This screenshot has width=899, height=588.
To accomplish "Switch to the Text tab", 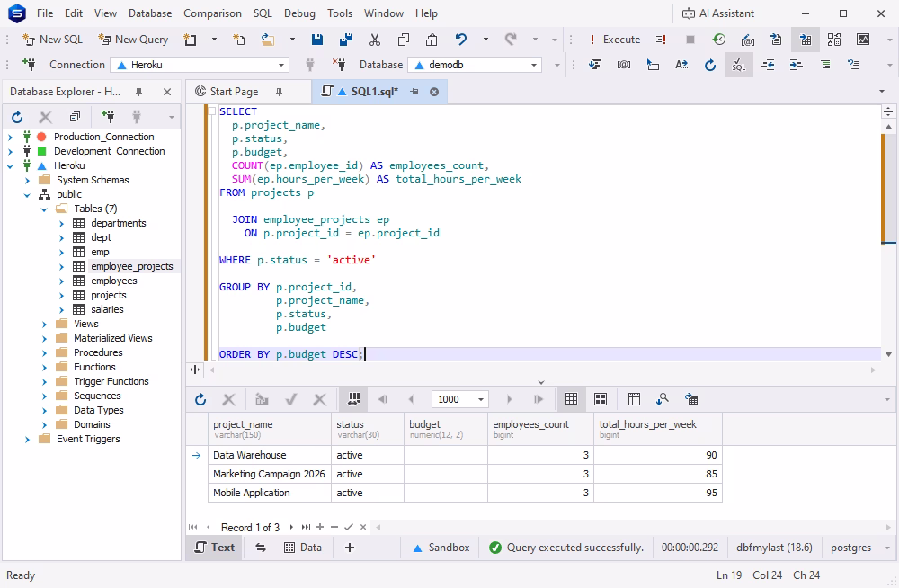I will click(215, 548).
